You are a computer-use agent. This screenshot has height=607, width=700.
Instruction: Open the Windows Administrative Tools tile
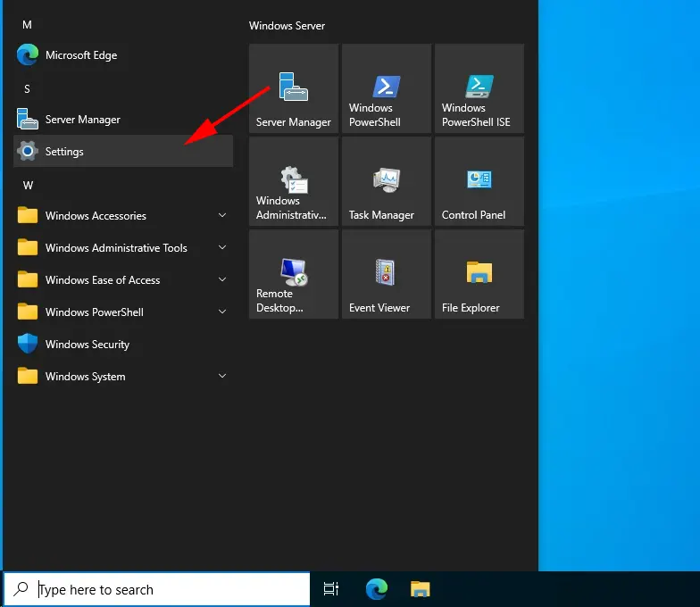click(294, 181)
